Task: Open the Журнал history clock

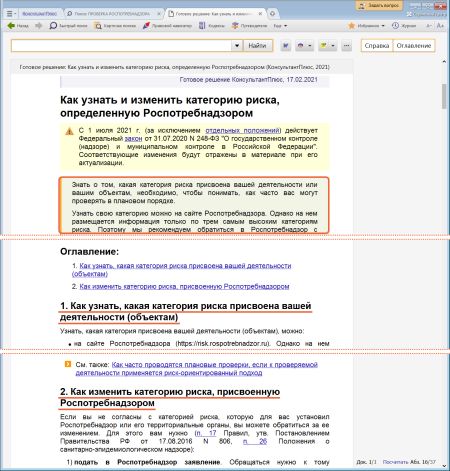Action: tap(404, 26)
